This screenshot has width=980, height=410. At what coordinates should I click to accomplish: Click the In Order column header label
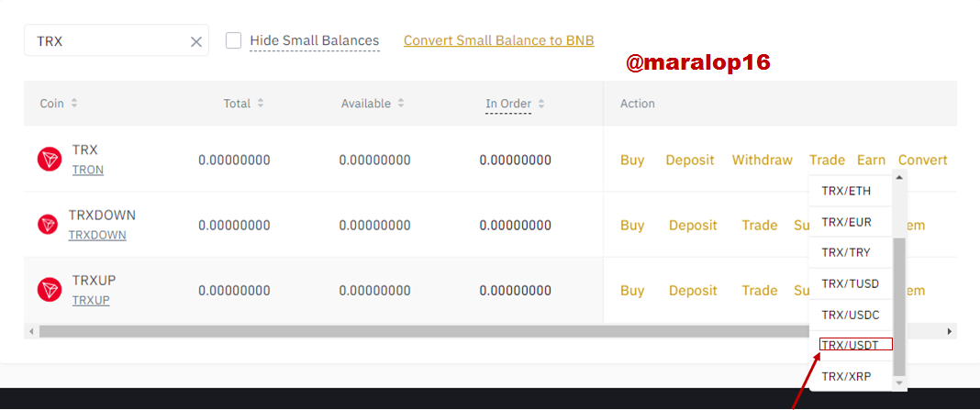click(x=508, y=104)
